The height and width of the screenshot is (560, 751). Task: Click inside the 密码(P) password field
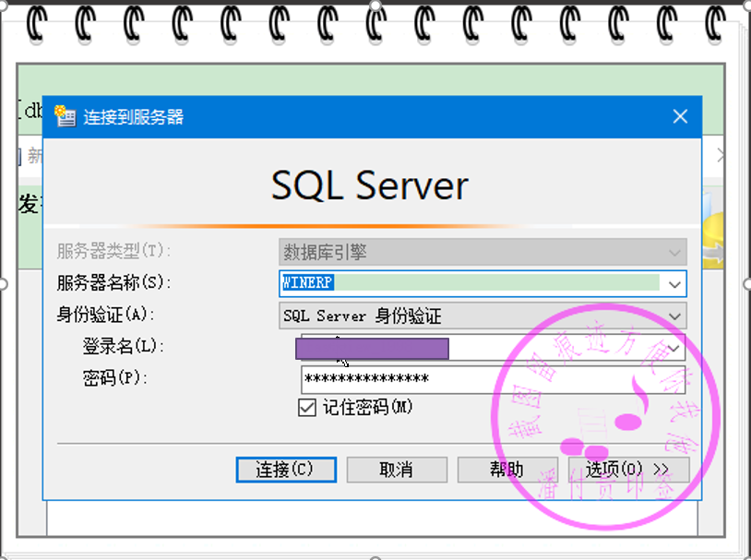coord(494,380)
